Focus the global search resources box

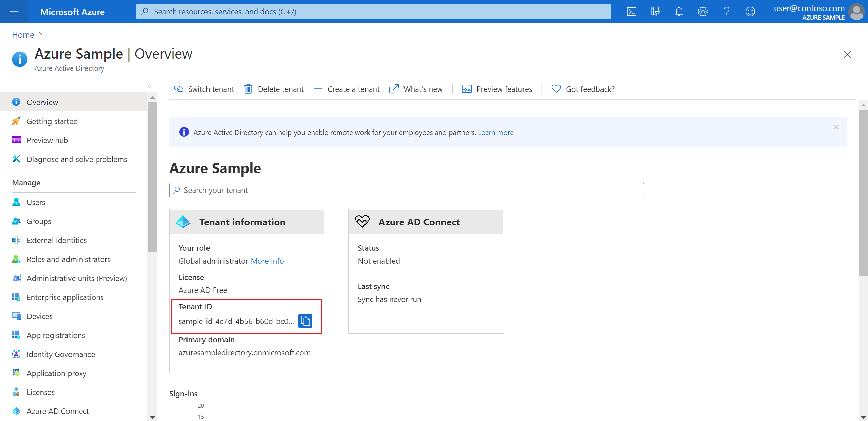pyautogui.click(x=373, y=12)
